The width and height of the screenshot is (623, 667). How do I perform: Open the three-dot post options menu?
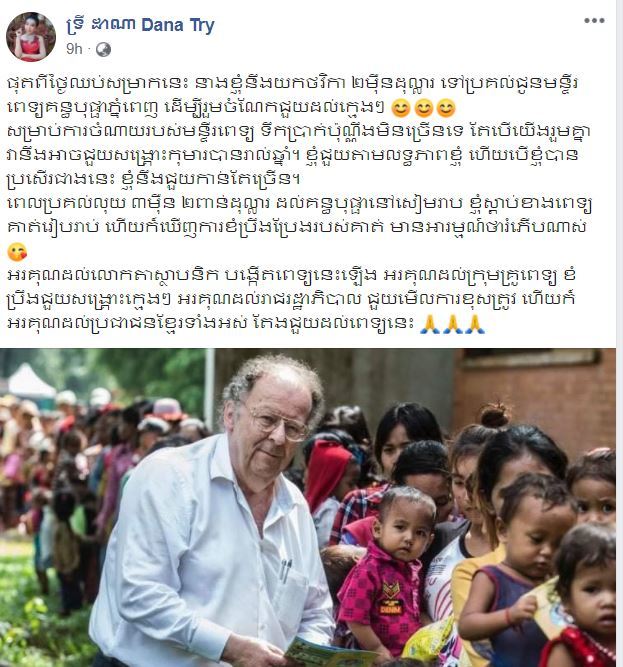tap(594, 20)
